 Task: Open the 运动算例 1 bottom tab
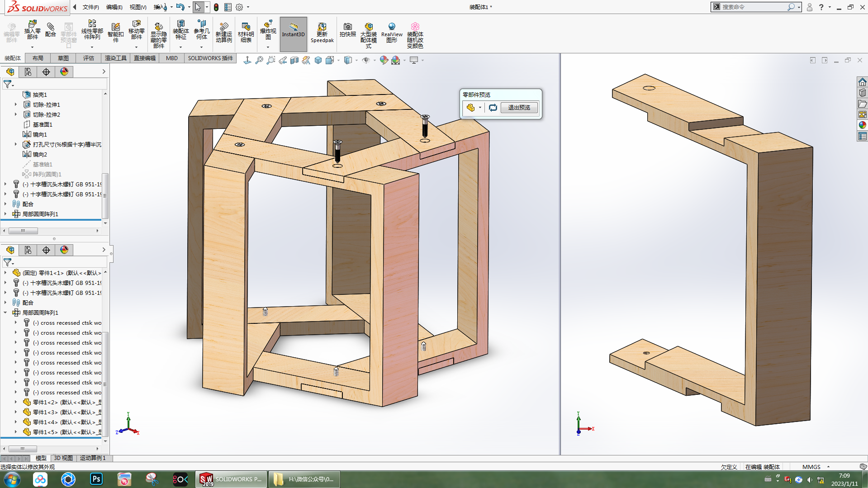(93, 458)
